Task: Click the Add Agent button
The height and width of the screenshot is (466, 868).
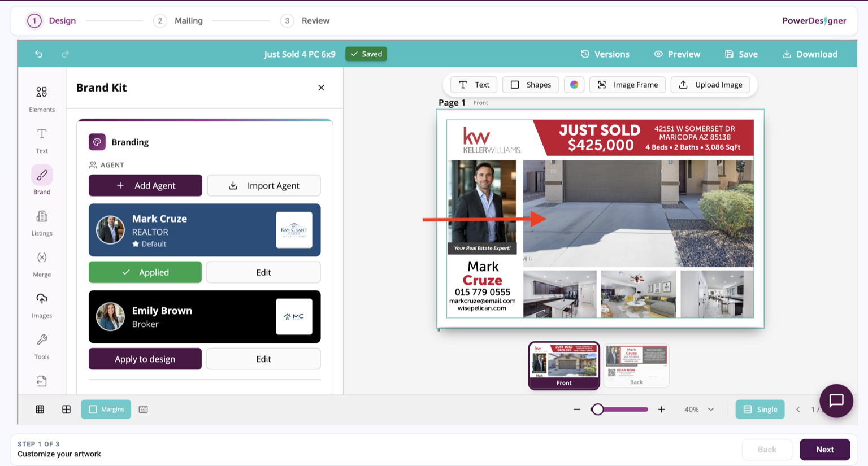Action: 145,185
